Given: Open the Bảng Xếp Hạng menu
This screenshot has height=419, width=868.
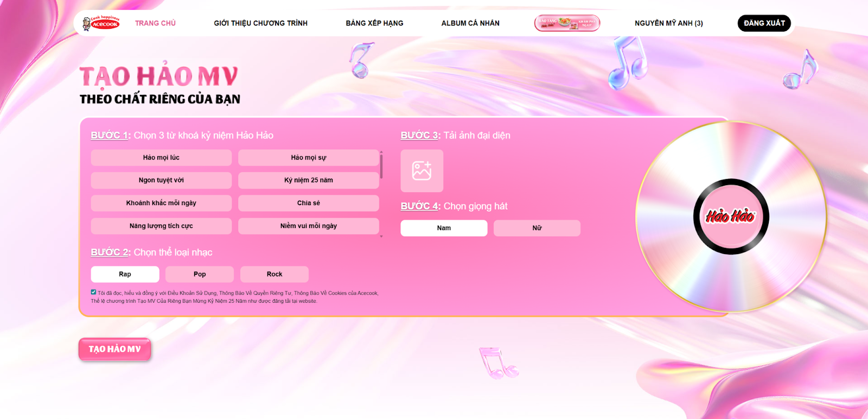Looking at the screenshot, I should click(x=374, y=23).
